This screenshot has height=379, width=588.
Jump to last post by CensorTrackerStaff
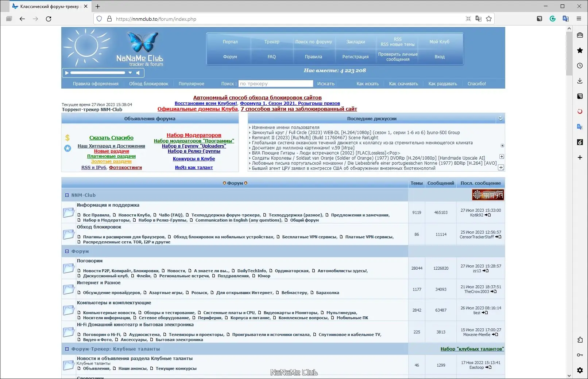tap(498, 237)
